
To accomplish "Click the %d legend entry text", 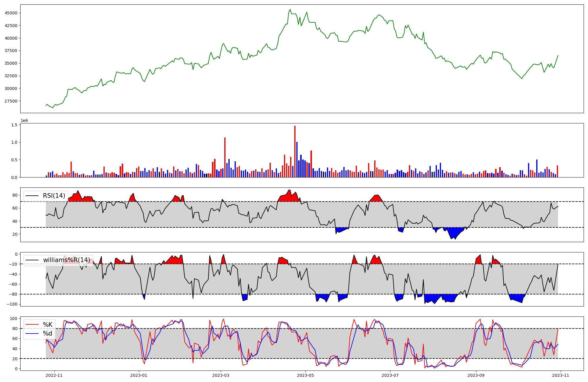I will 48,334.
